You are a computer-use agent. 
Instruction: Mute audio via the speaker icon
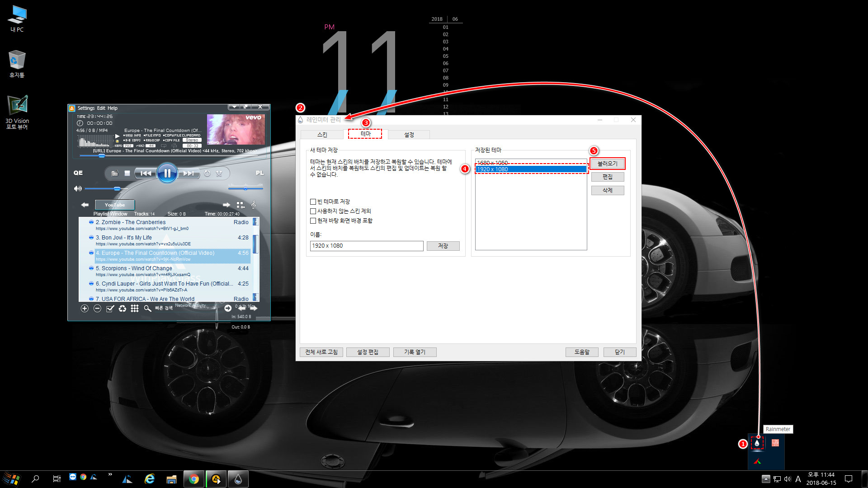point(78,188)
